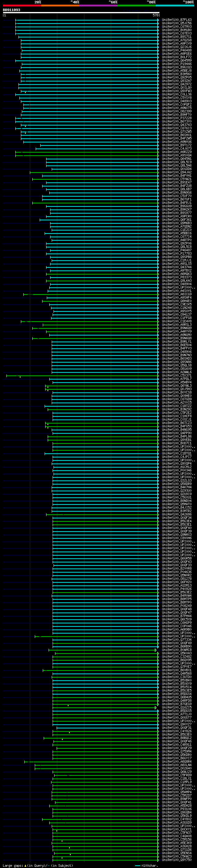Select the UniRef100_A9SQQ4 label
197x868 pixels.
tap(177, 155)
